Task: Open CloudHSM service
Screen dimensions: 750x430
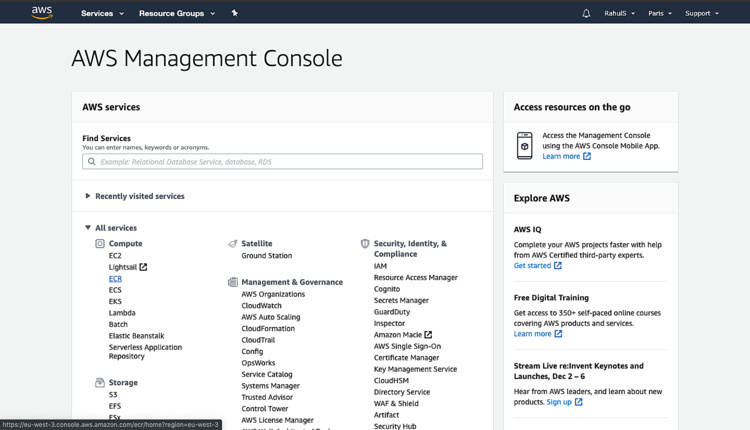Action: pos(391,381)
